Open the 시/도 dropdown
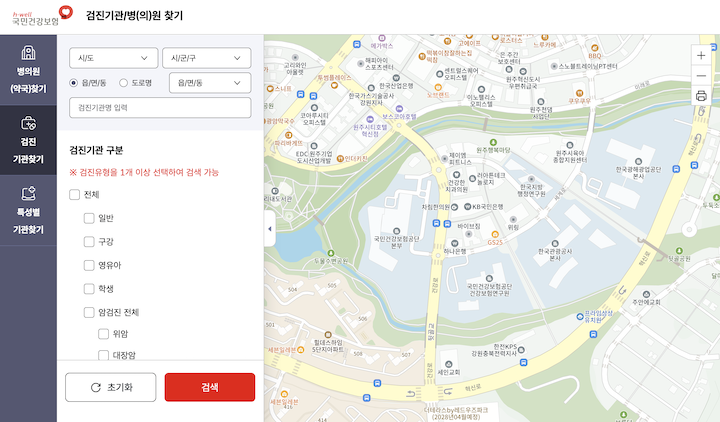This screenshot has width=720, height=422. pos(114,58)
